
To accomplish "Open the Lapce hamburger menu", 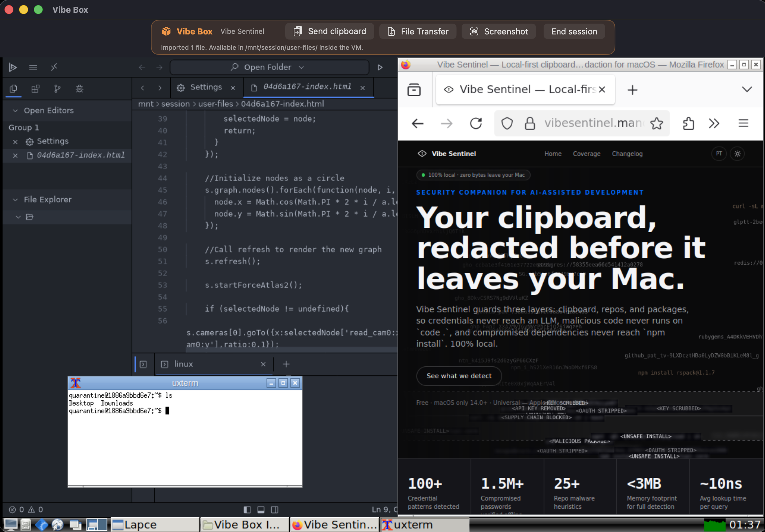I will [x=33, y=67].
